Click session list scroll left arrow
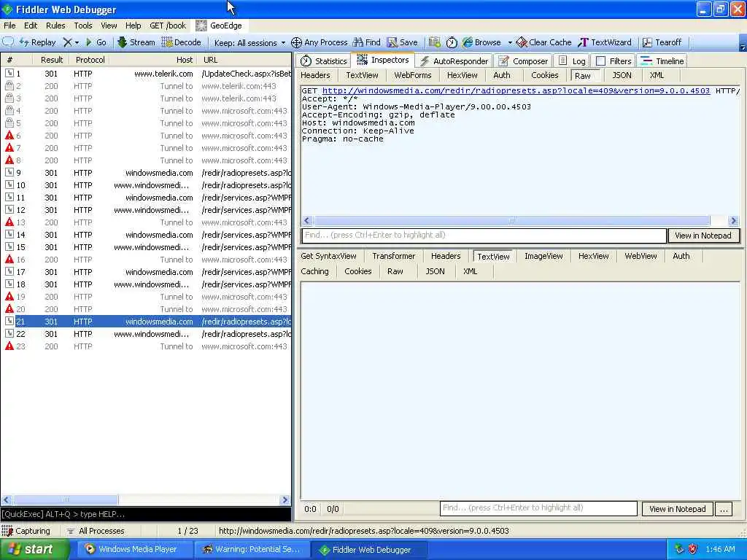The image size is (747, 560). (6, 500)
